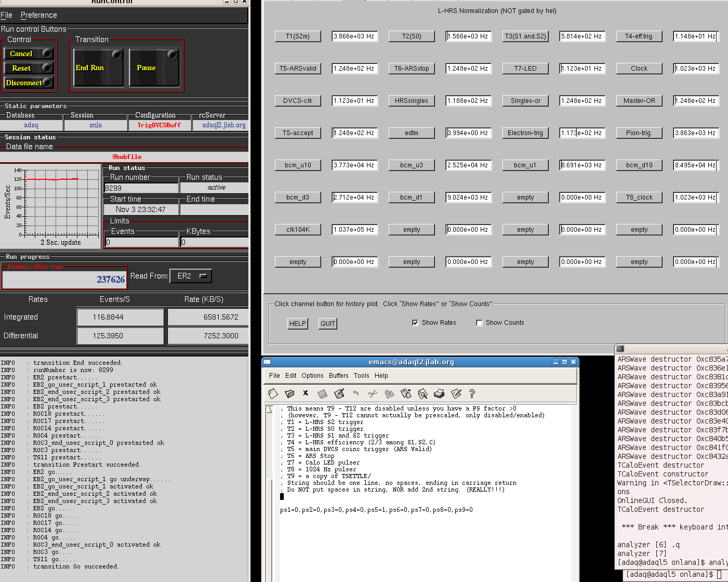Click the DVCS-clk channel button
This screenshot has width=728, height=582.
coord(298,101)
